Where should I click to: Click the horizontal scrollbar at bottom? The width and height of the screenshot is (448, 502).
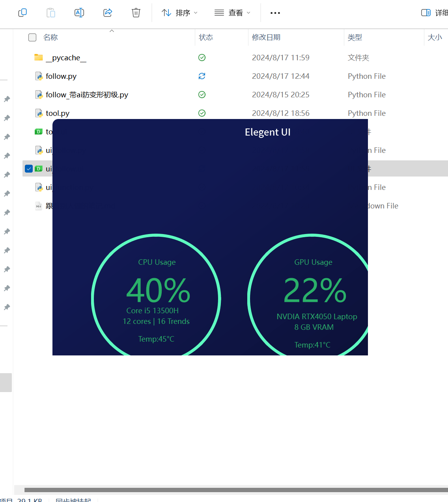coord(236,490)
